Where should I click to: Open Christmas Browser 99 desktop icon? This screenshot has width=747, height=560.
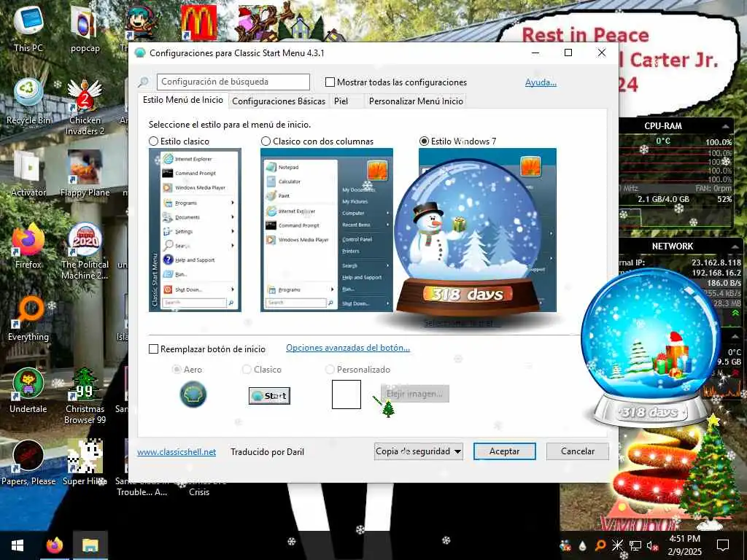pyautogui.click(x=85, y=395)
